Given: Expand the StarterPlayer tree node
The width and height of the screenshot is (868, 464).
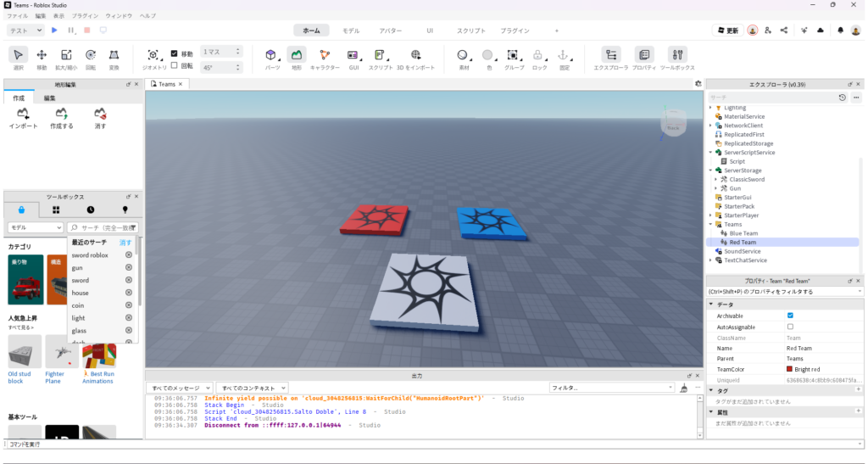Looking at the screenshot, I should pos(711,215).
